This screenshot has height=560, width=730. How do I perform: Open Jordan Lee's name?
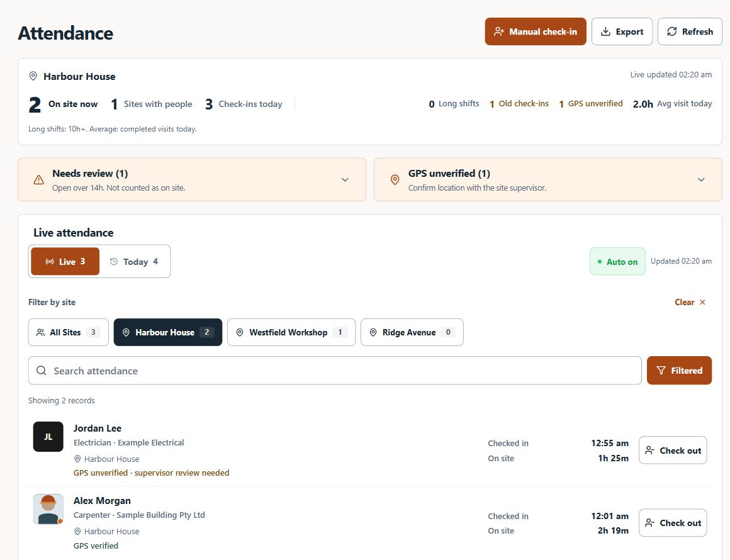tap(98, 428)
